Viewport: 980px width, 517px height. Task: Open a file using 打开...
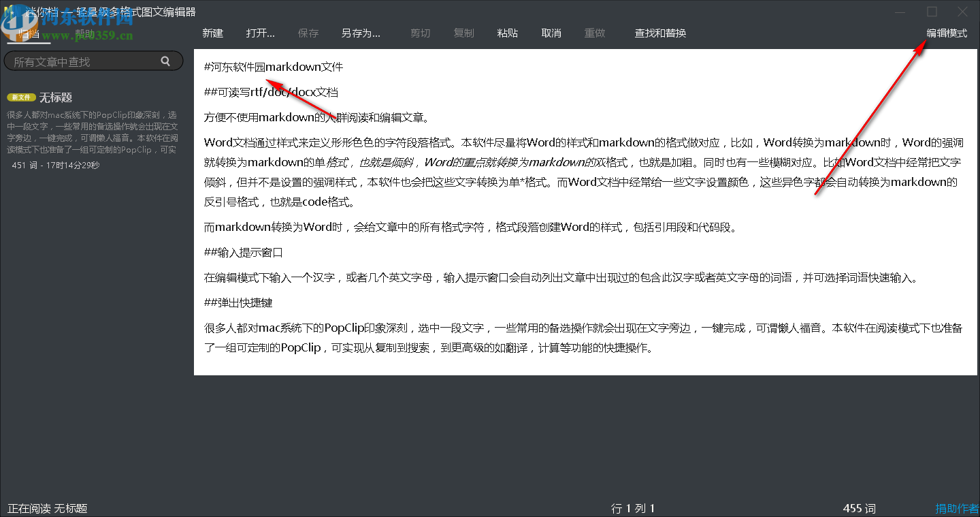pos(260,33)
